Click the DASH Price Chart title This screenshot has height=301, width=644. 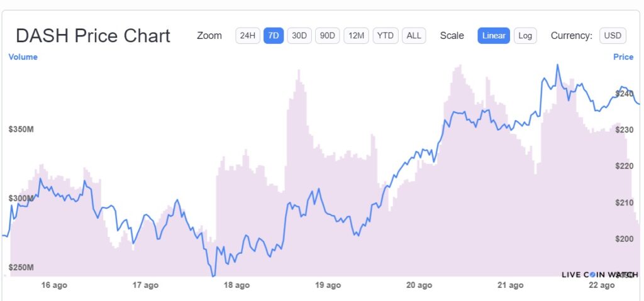93,36
